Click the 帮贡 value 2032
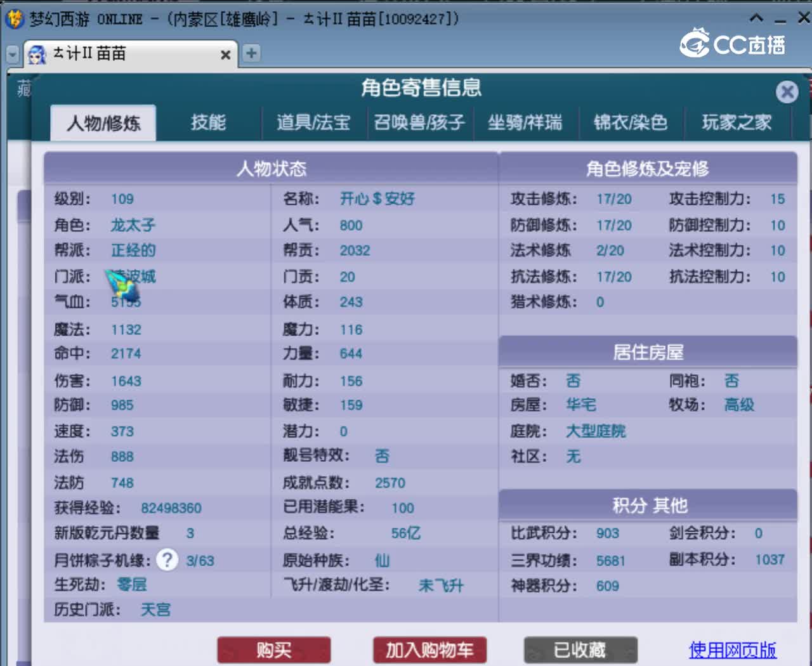 point(355,251)
